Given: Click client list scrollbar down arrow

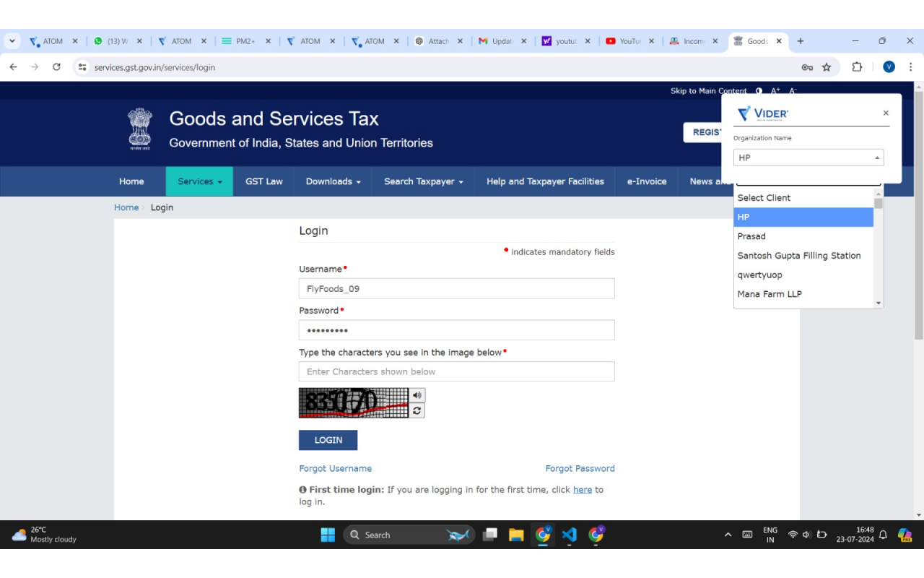Looking at the screenshot, I should coord(879,303).
